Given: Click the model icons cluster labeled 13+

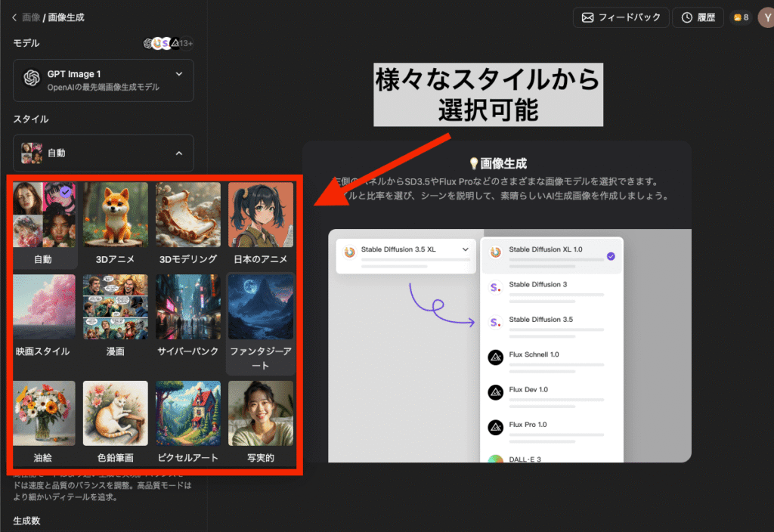Looking at the screenshot, I should (168, 43).
